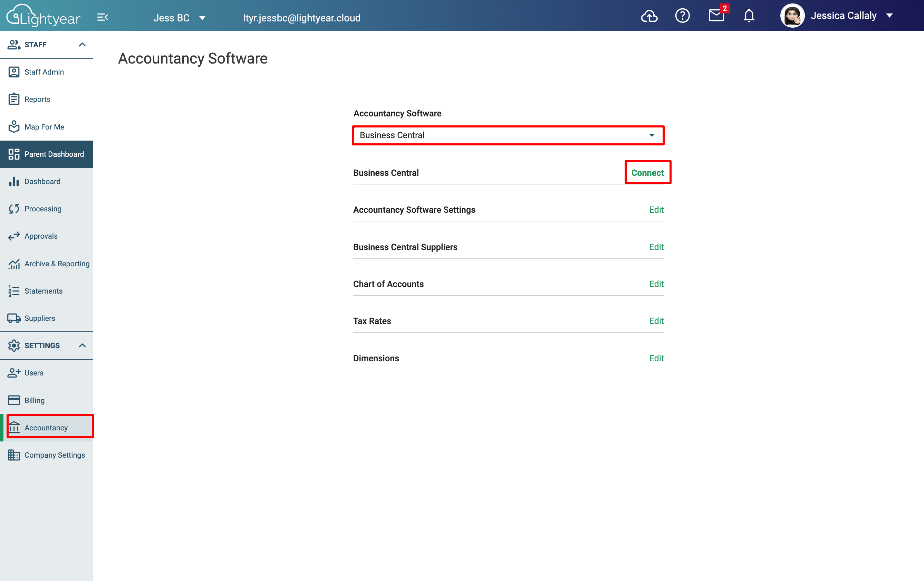Open the Processing arrows icon

click(14, 208)
